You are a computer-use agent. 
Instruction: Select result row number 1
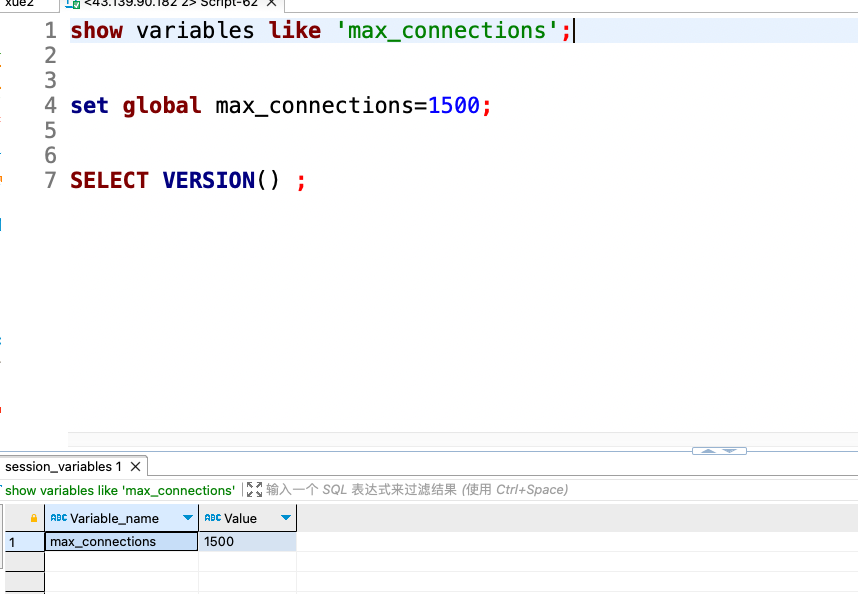pos(25,541)
